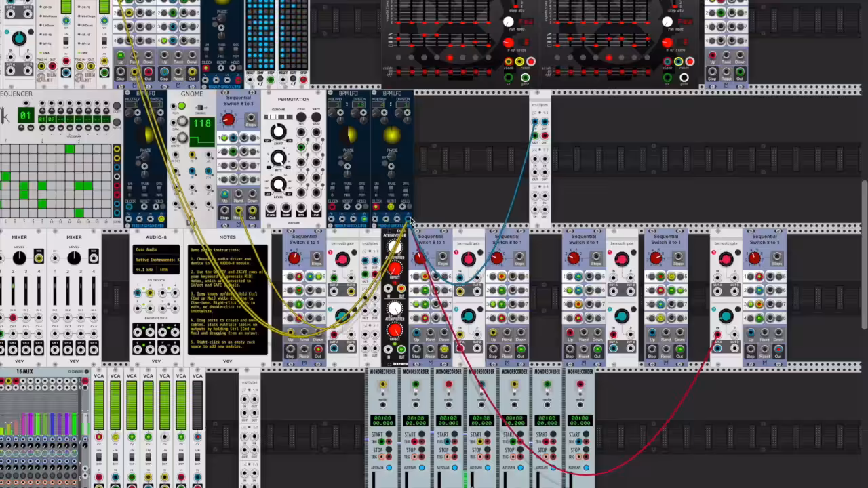Click the yellow RESET jack on rightmost BPM LFO
The width and height of the screenshot is (868, 488).
coord(391,207)
